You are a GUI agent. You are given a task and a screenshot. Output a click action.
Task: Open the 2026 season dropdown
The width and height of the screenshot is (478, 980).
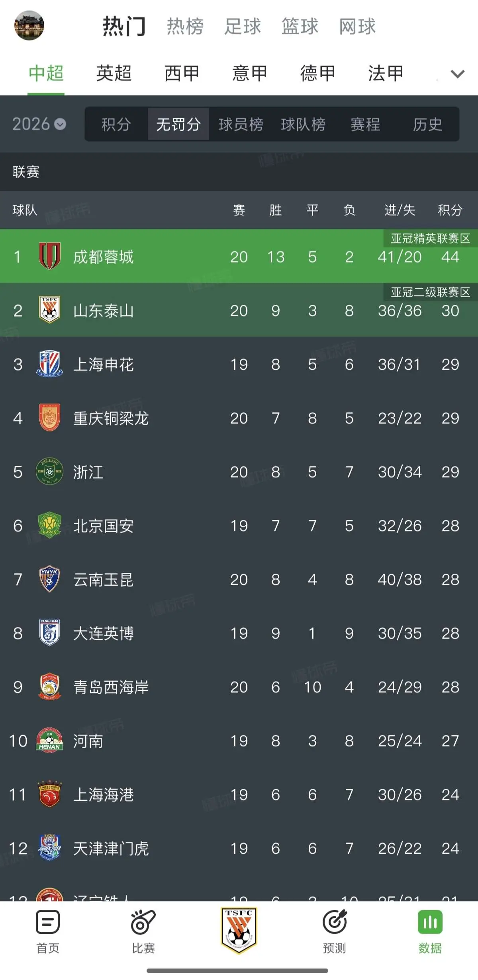(39, 124)
